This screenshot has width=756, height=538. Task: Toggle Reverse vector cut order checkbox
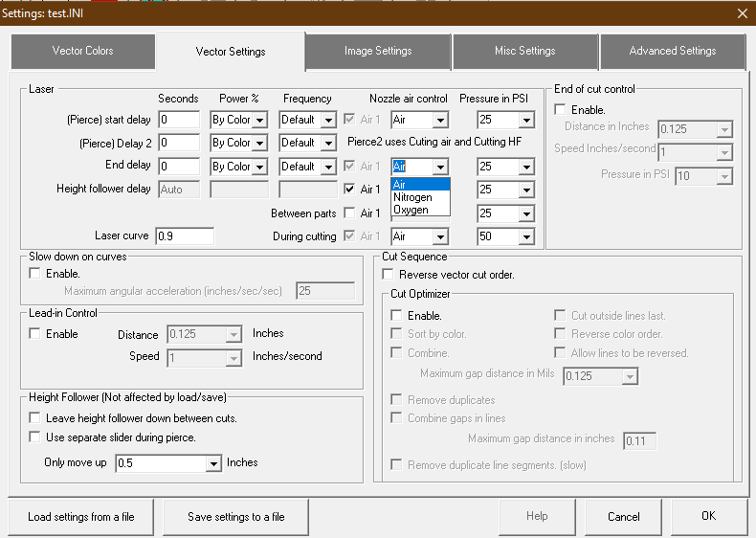coord(388,275)
